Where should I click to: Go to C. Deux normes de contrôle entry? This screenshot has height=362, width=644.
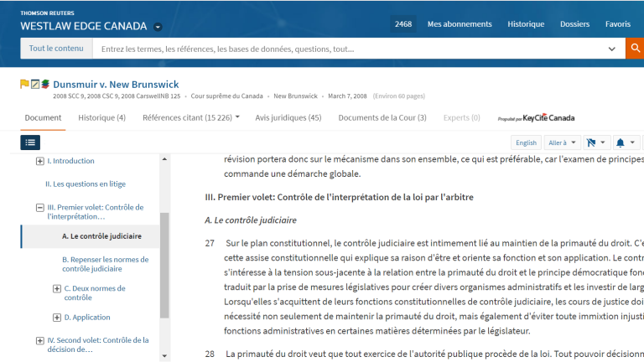coord(95,292)
